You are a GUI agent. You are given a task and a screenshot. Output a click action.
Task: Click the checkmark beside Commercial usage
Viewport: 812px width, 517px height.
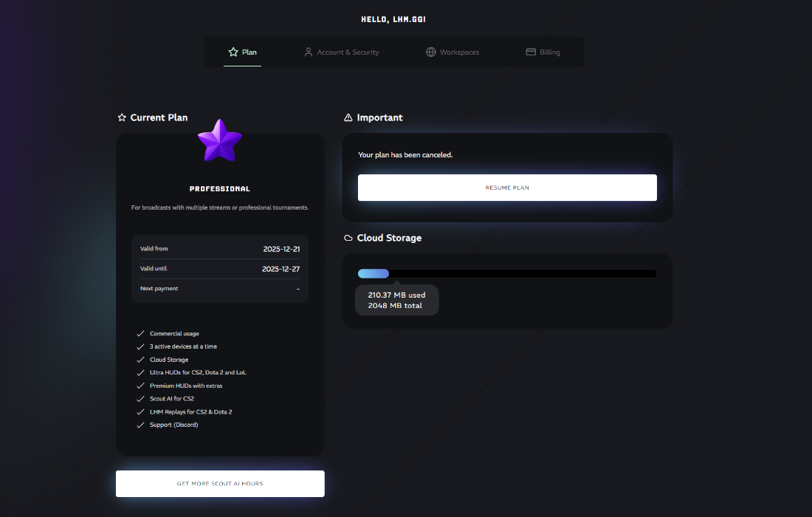coord(140,333)
